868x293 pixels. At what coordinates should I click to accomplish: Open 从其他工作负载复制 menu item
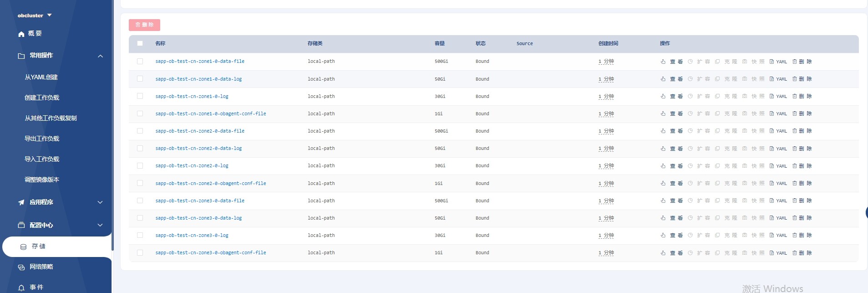[x=51, y=118]
